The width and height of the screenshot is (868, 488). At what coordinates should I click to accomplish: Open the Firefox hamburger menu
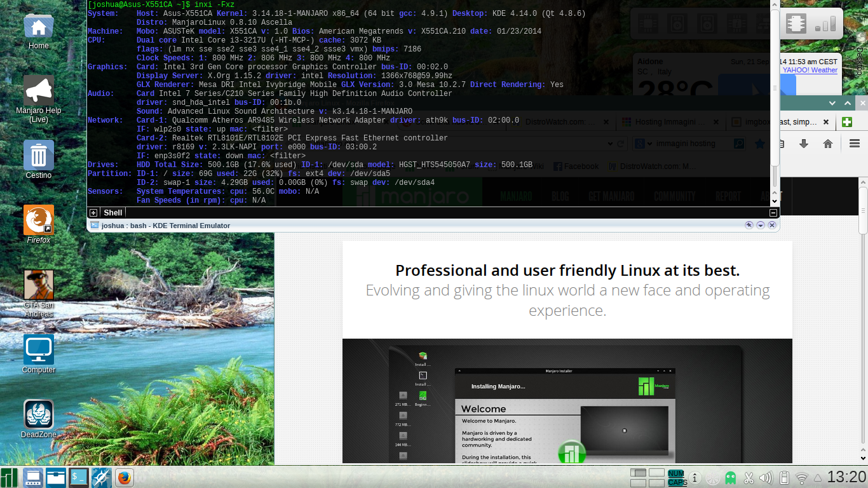[855, 144]
